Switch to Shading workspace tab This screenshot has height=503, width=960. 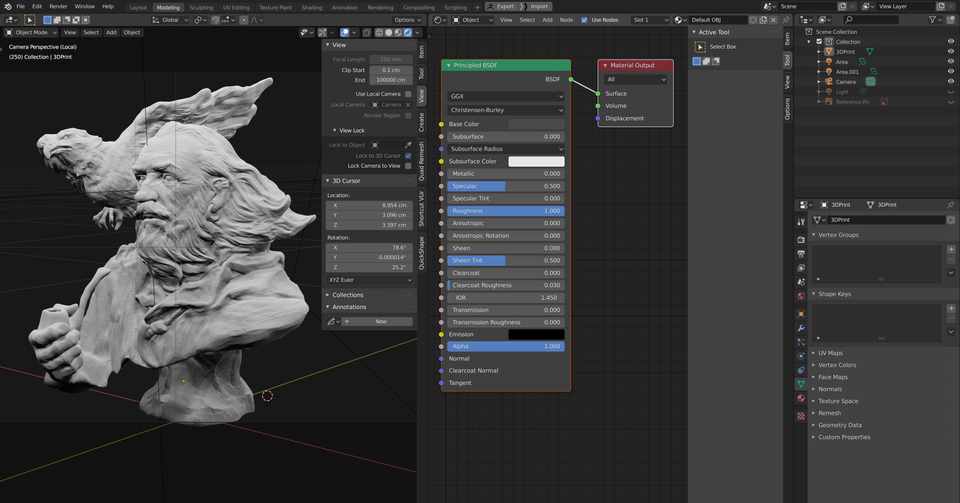coord(312,7)
